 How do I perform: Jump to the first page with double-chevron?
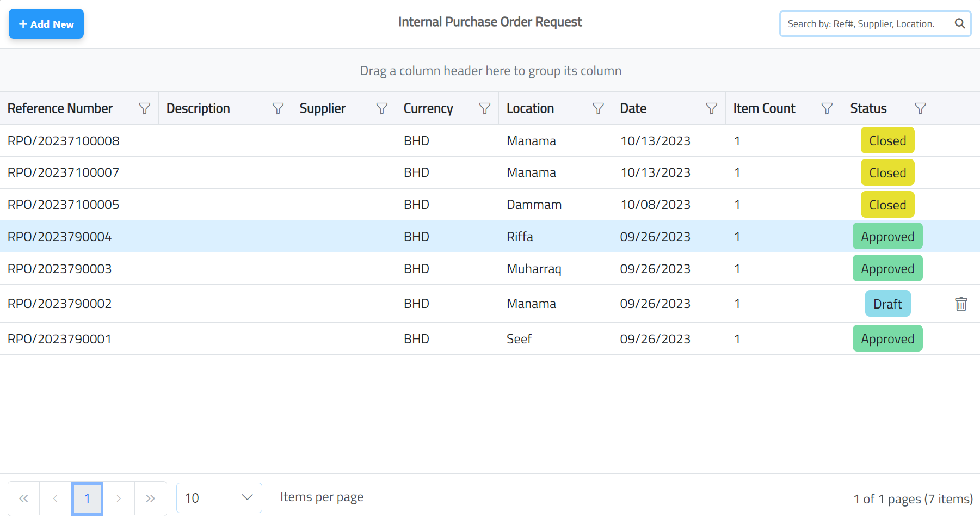[23, 497]
